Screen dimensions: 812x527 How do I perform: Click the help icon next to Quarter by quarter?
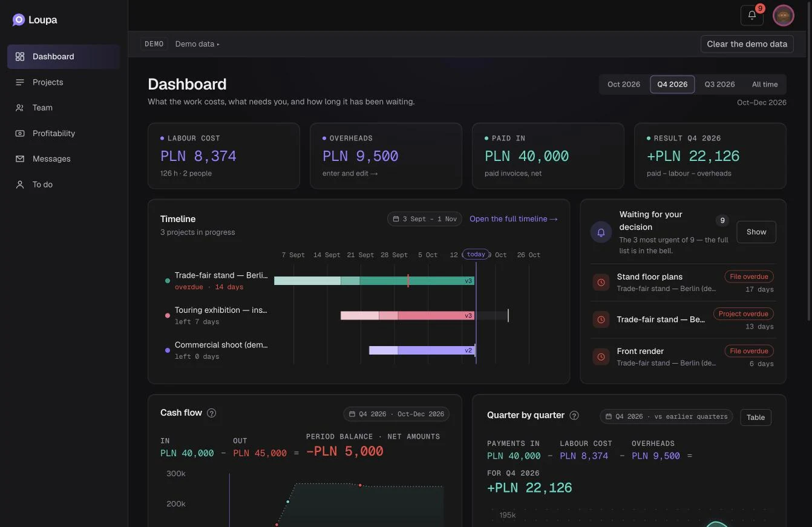click(x=574, y=416)
